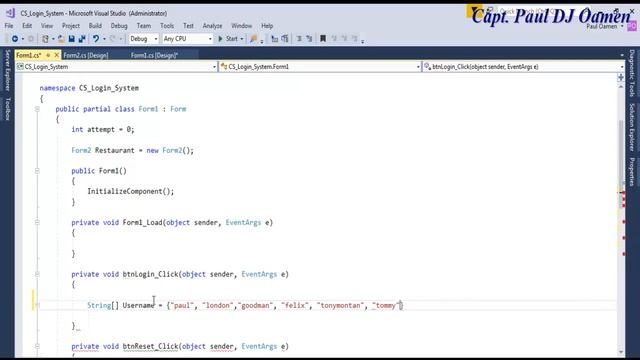The image size is (640, 360).
Task: Click the decrease indent toolbar icon
Action: pos(299,39)
